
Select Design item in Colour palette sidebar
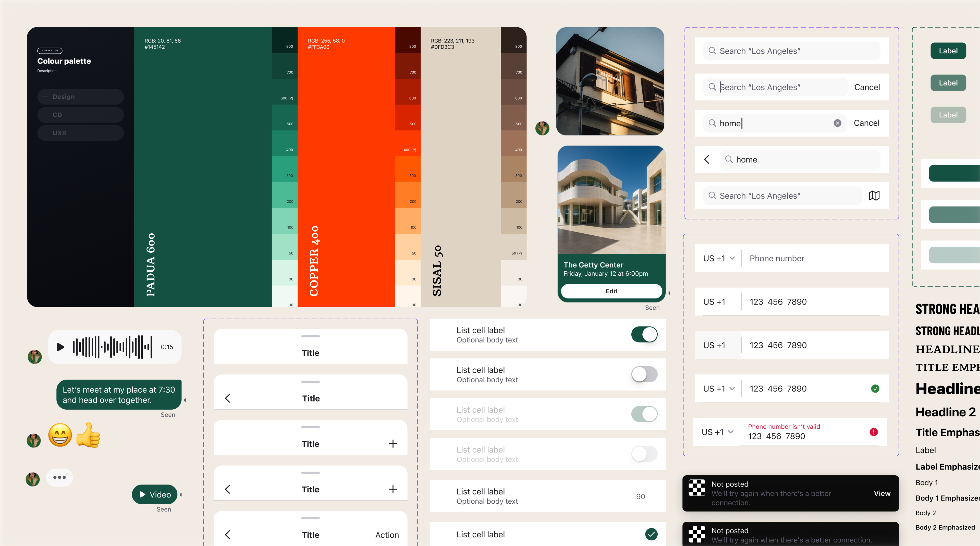tap(80, 97)
